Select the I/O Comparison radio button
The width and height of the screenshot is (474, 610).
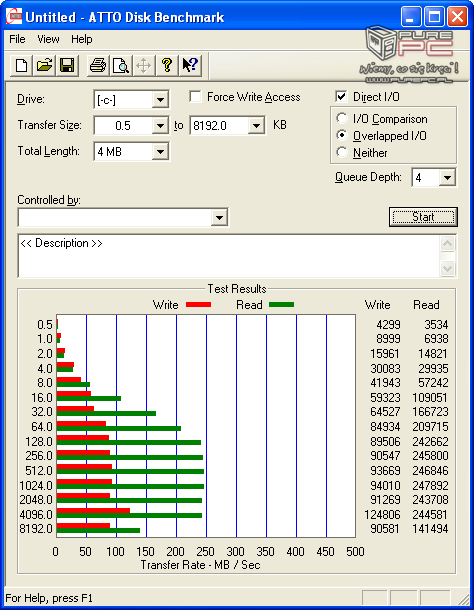342,118
